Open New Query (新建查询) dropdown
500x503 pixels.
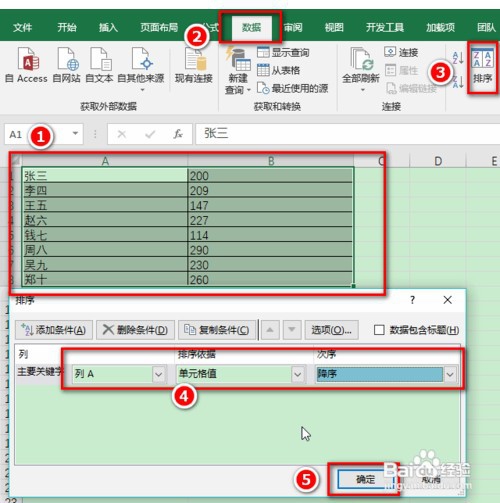pos(238,71)
